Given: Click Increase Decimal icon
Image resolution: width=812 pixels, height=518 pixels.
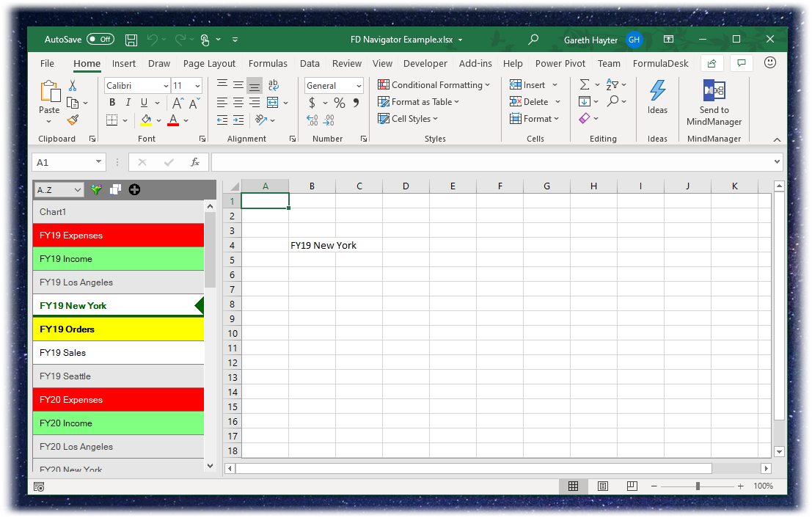Looking at the screenshot, I should coord(312,120).
